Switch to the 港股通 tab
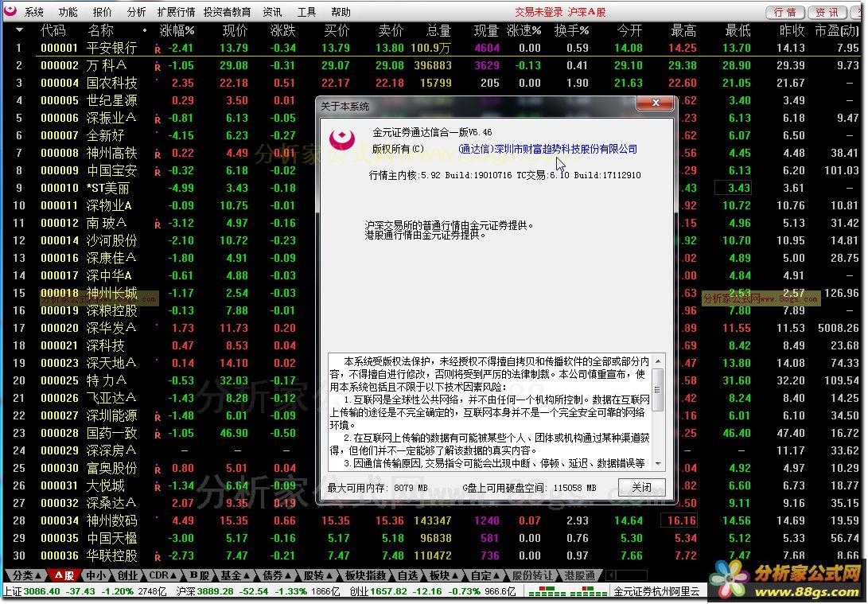 point(579,576)
